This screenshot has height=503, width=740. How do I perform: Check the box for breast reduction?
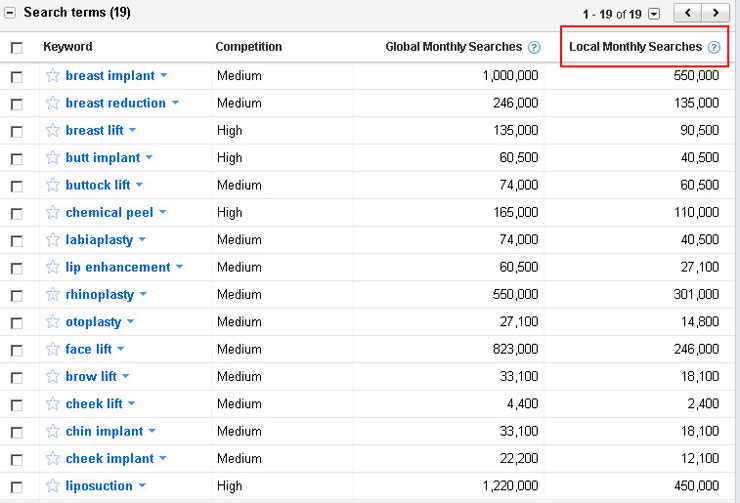(x=16, y=104)
